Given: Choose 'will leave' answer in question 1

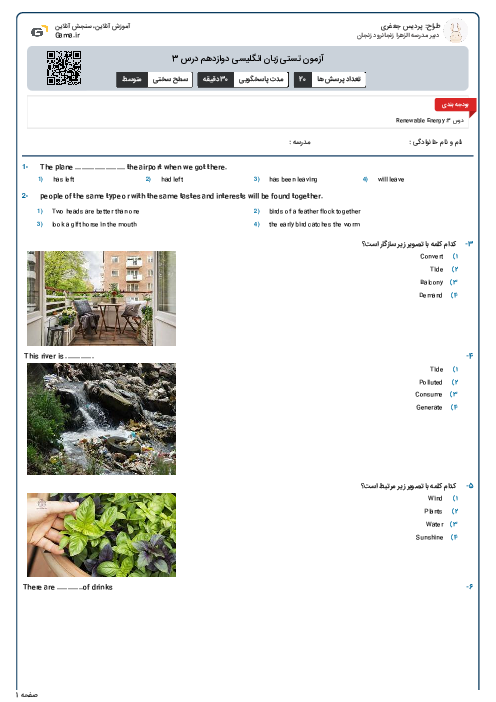Looking at the screenshot, I should click(x=390, y=180).
